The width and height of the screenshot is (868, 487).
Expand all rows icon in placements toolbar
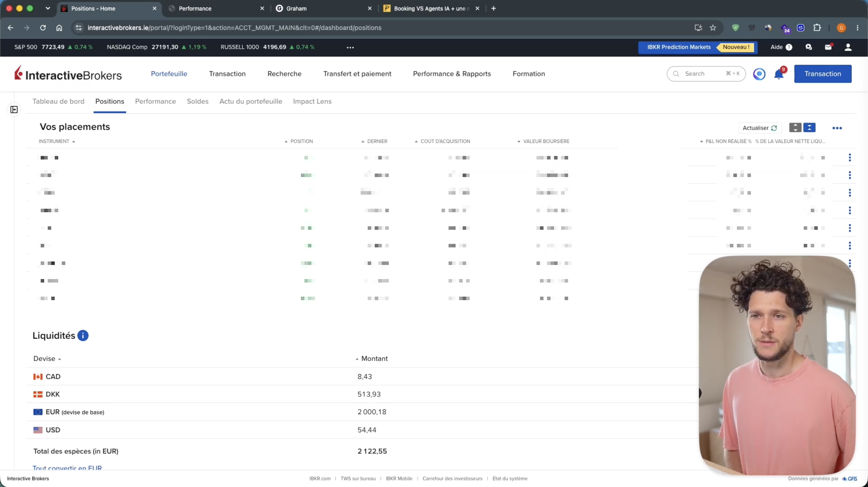[x=795, y=128]
